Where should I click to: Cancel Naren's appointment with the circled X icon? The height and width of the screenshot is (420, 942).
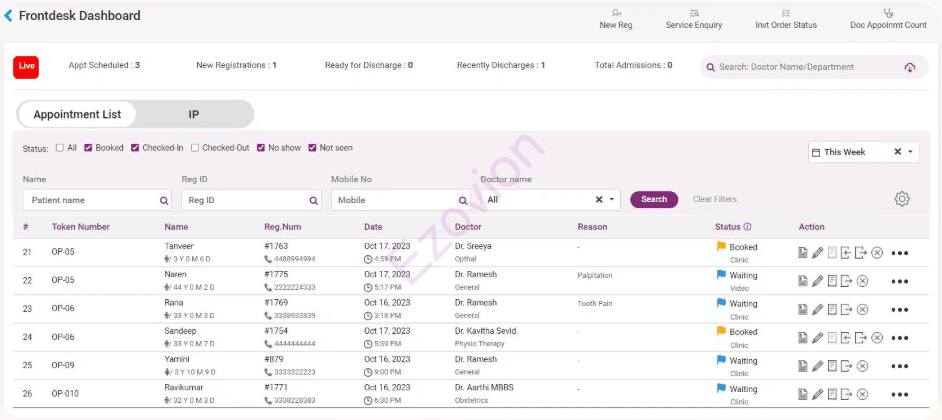tap(862, 281)
